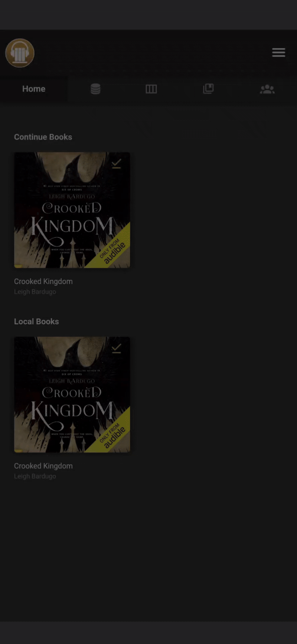297x644 pixels.
Task: Open the hamburger menu
Action: [278, 52]
